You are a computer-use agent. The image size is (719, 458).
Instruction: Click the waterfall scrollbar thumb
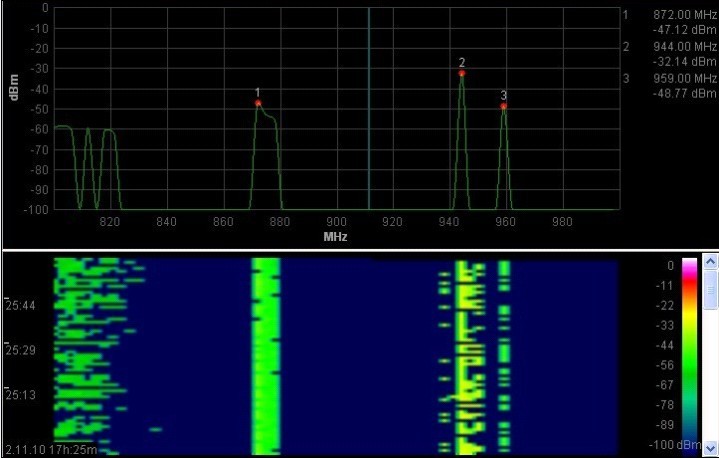711,290
